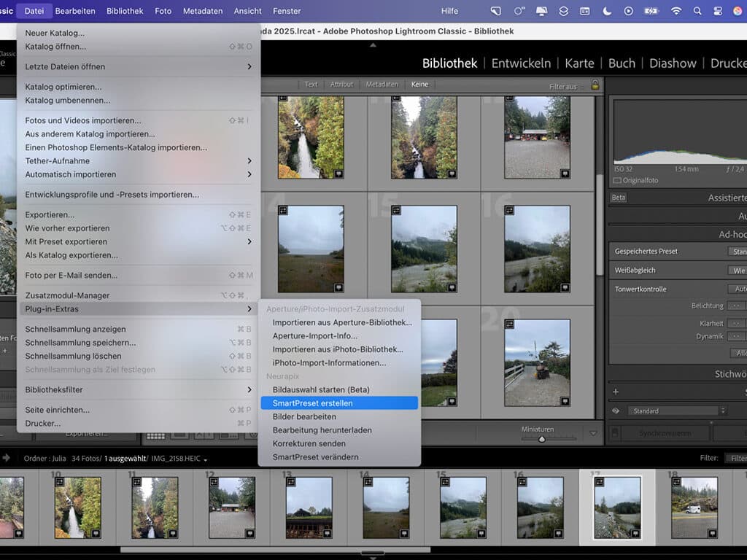Click the Wi-Fi icon in menu bar
Screen dimensions: 747x560
click(676, 10)
